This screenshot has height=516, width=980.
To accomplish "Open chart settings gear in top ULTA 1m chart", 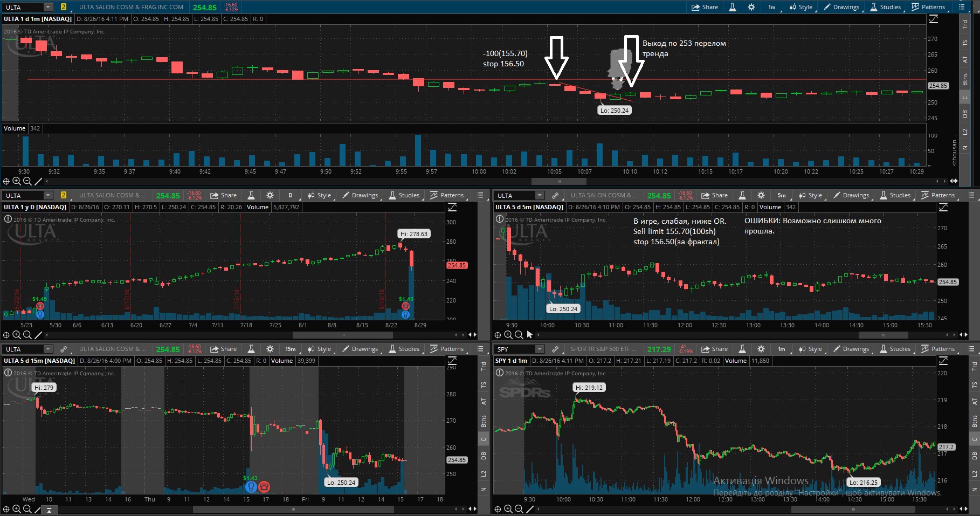I will pos(751,7).
